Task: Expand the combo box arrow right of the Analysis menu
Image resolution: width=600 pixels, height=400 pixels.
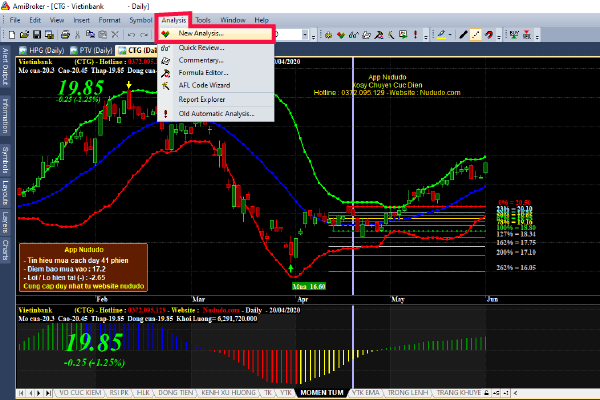Action: pyautogui.click(x=305, y=35)
